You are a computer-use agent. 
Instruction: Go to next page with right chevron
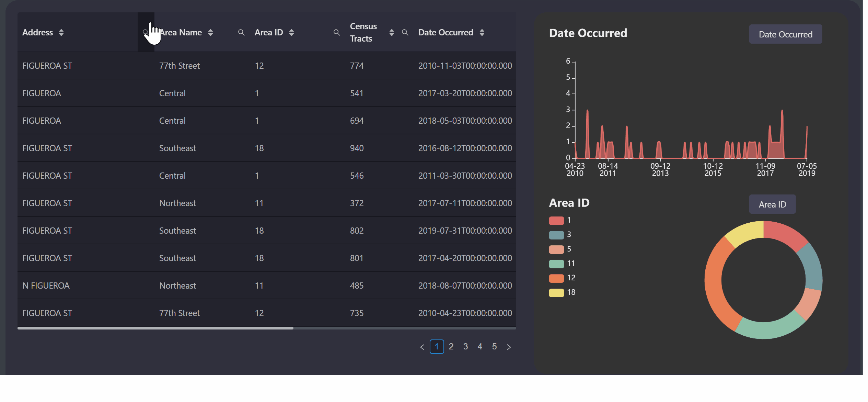point(509,347)
